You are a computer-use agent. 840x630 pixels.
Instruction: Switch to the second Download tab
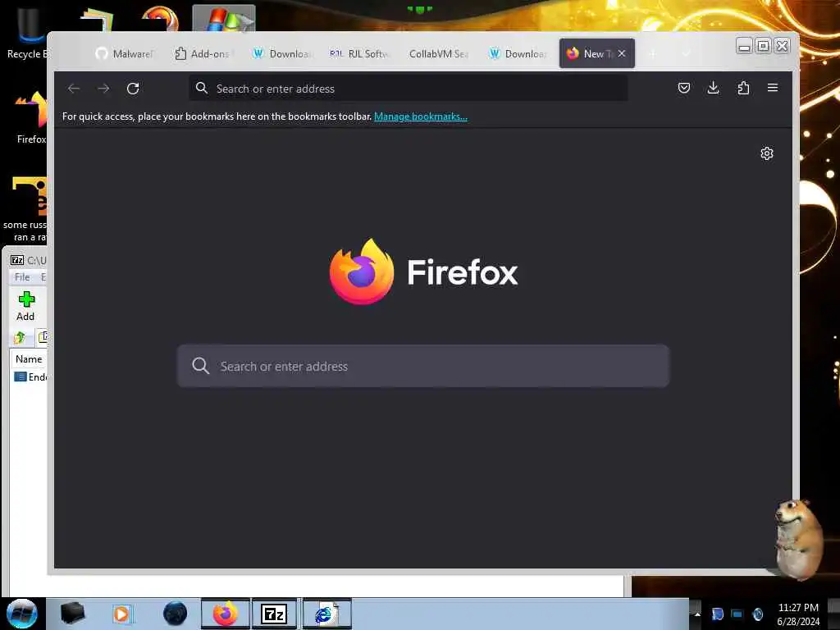[517, 53]
